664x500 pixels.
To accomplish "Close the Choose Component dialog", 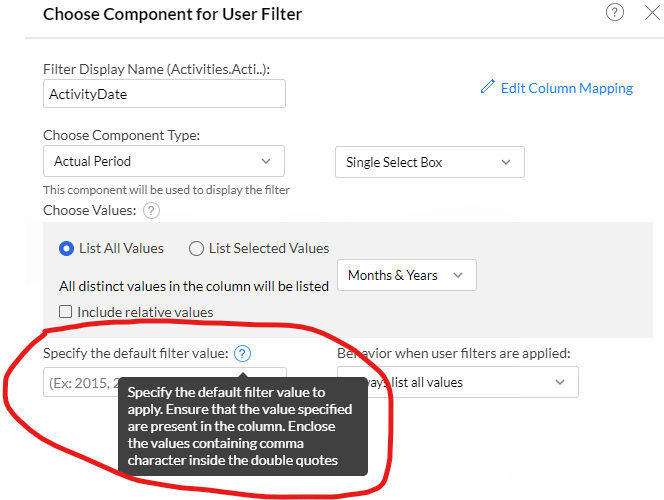I will pos(653,13).
